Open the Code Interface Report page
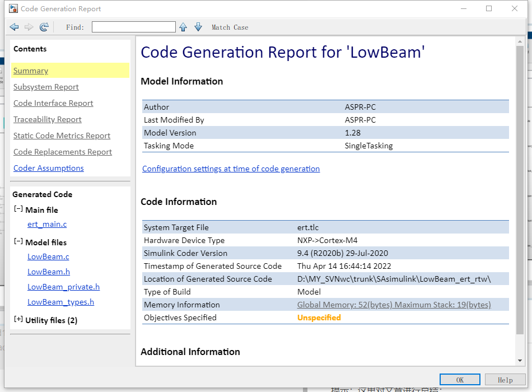Image resolution: width=532 pixels, height=392 pixels. 53,103
